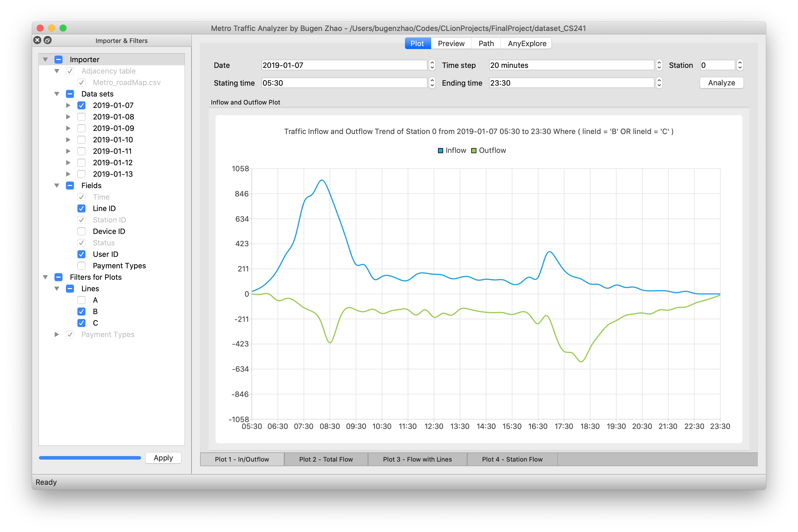Screen dimensions: 798x532
Task: Click the Date field stepper arrows
Action: [432, 65]
